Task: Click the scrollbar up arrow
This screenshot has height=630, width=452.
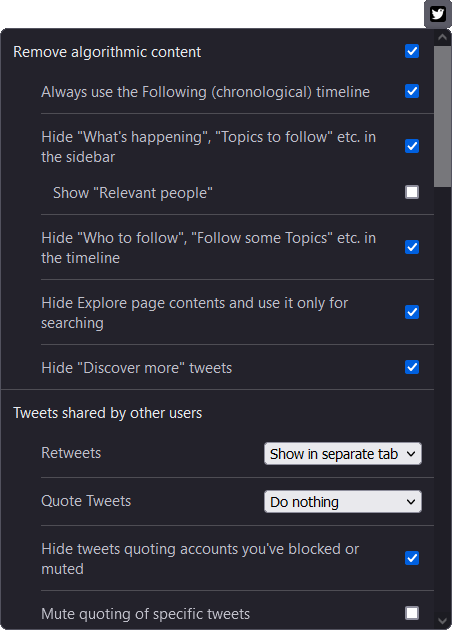Action: [x=443, y=37]
